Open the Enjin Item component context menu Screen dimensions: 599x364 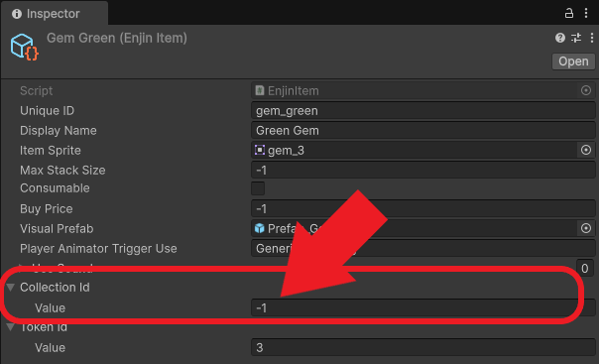(x=592, y=38)
